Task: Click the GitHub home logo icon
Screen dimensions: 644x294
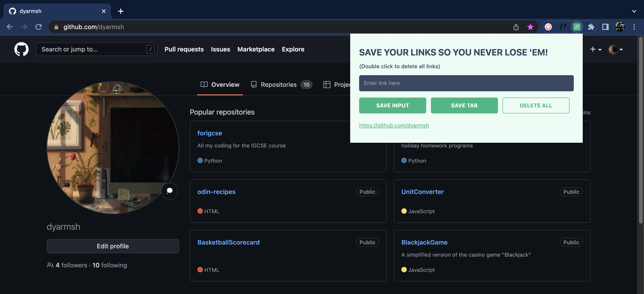Action: (21, 49)
